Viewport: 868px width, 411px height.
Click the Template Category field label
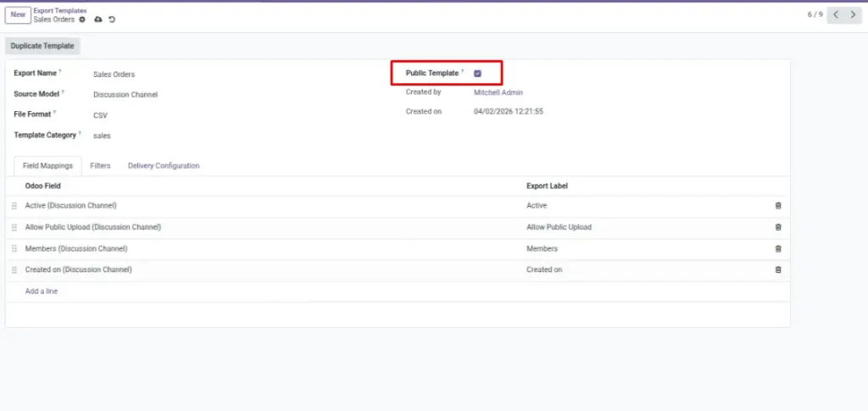(45, 135)
